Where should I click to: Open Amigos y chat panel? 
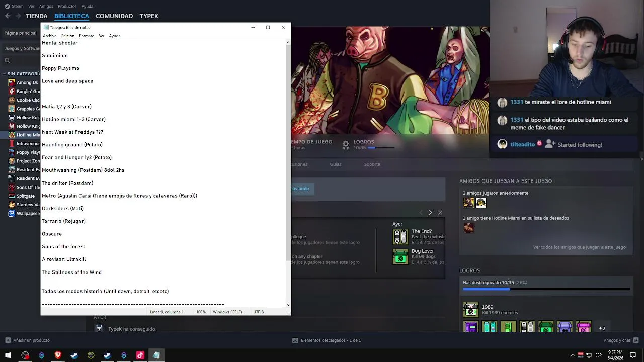pos(621,340)
